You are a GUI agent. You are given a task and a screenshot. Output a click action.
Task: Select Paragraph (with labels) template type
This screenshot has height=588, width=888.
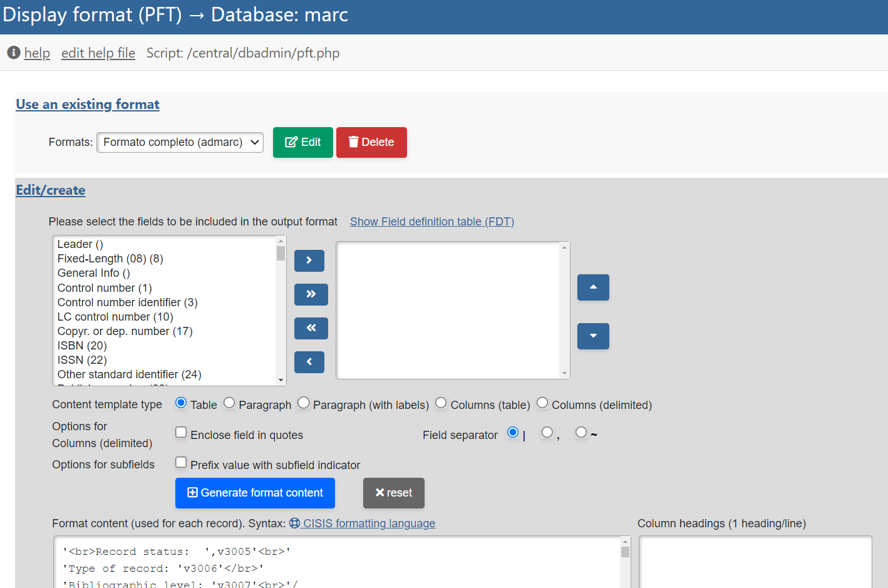point(304,403)
